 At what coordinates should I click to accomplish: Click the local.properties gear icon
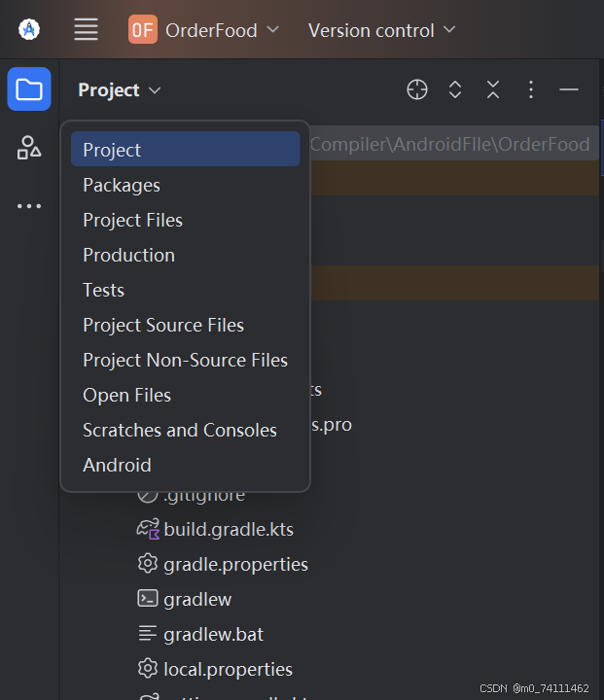coord(148,669)
